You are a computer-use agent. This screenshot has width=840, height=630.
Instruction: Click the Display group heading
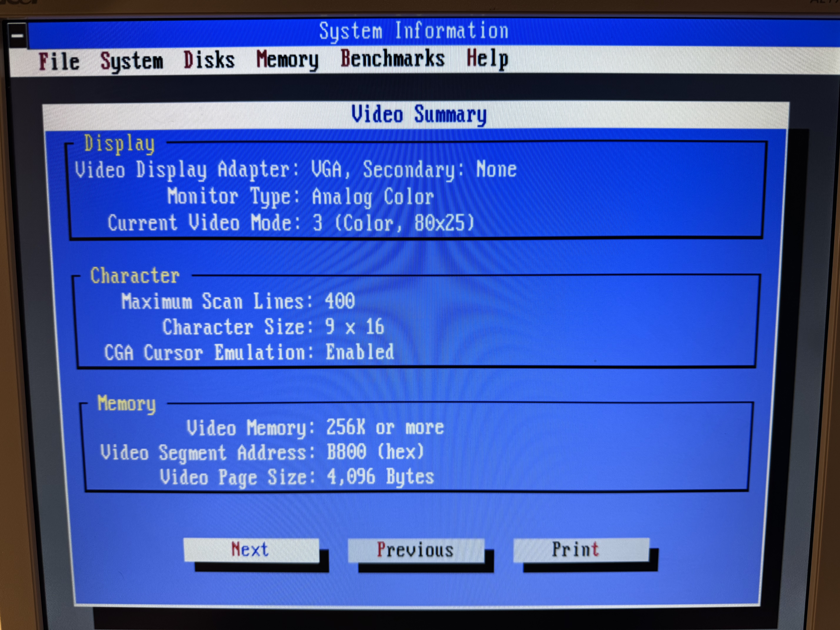point(119,144)
